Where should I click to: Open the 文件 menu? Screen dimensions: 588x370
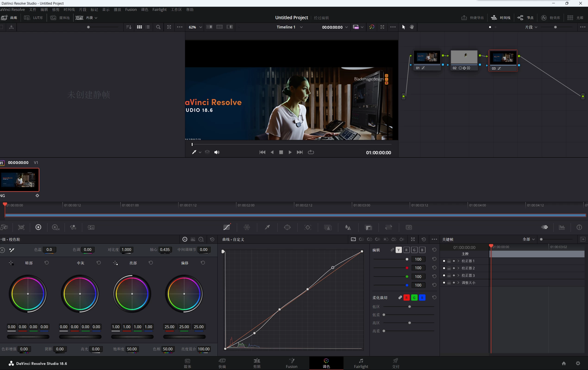click(x=32, y=9)
